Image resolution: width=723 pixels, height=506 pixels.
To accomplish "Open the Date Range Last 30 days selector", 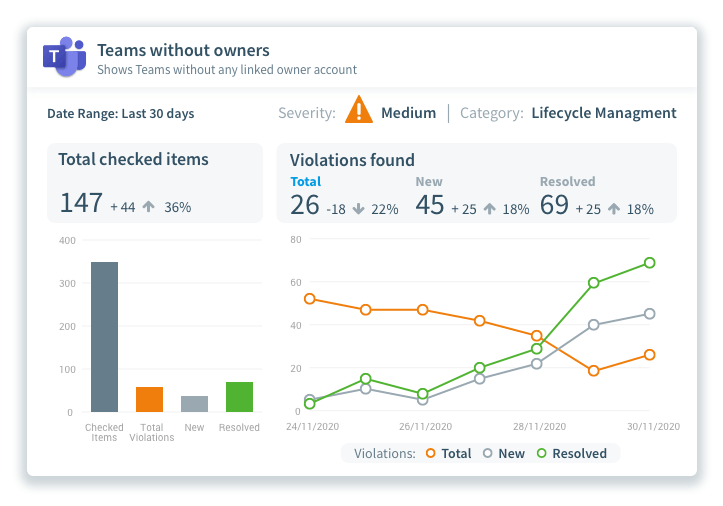I will (x=121, y=114).
